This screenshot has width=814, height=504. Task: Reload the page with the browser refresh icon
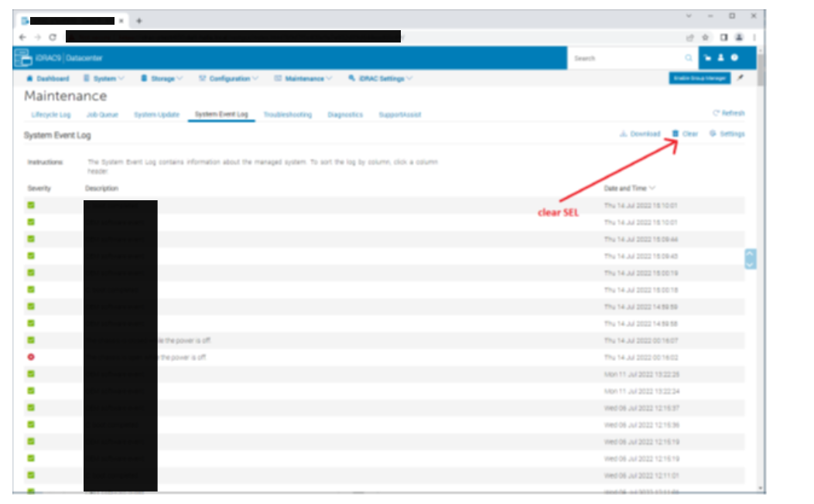(x=53, y=37)
